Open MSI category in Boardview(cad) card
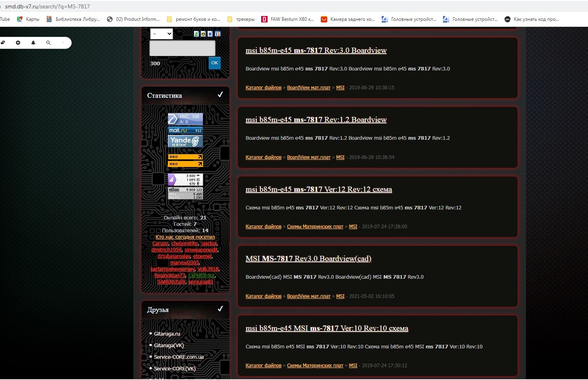The image size is (588, 380). (x=340, y=296)
